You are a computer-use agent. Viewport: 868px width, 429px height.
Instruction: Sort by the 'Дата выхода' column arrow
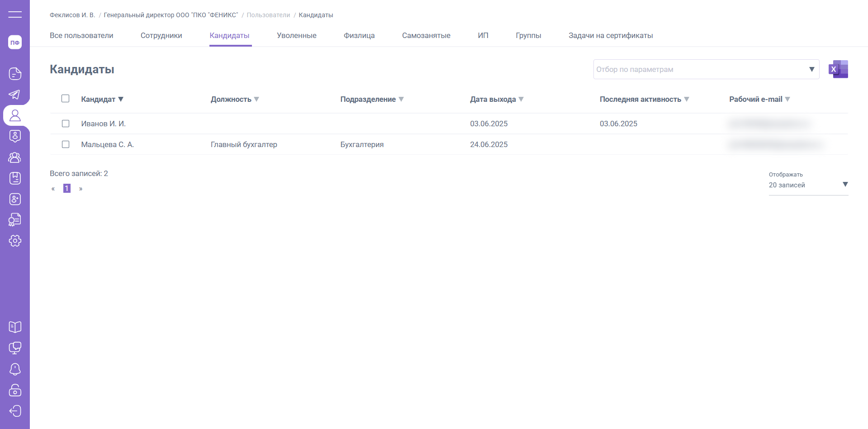pyautogui.click(x=521, y=99)
